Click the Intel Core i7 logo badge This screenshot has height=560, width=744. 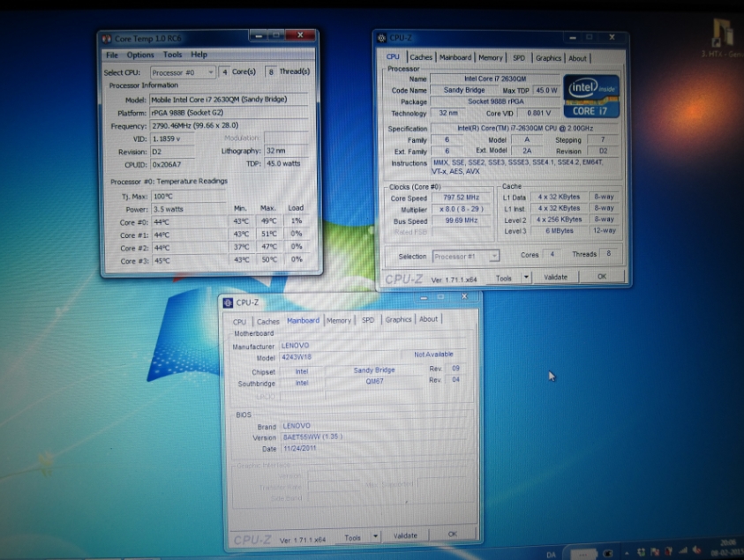[x=591, y=96]
